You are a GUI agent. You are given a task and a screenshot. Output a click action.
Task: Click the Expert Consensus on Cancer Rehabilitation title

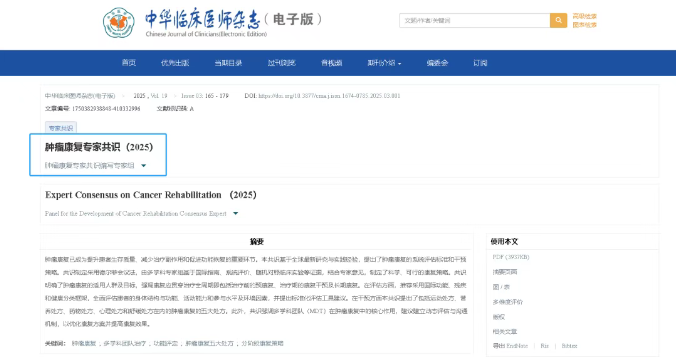click(x=150, y=195)
